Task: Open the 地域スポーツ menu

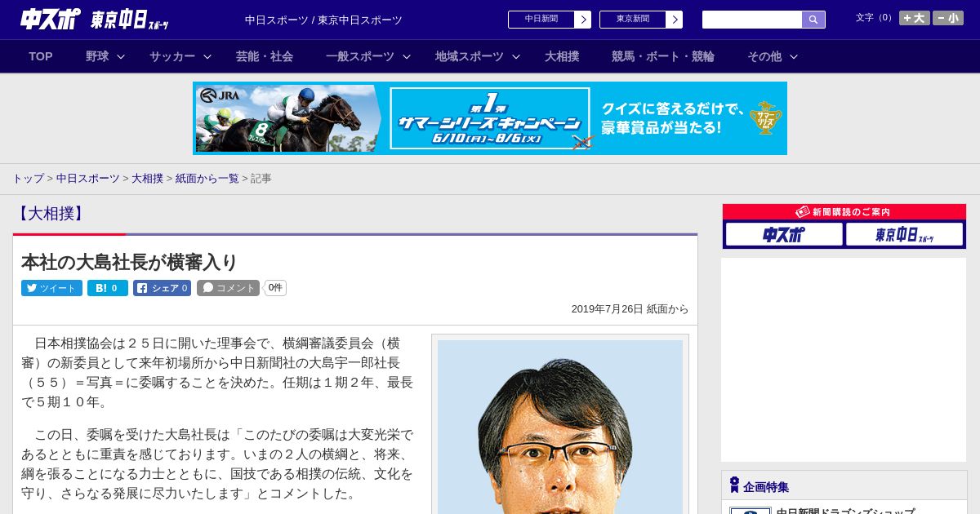Action: point(470,56)
